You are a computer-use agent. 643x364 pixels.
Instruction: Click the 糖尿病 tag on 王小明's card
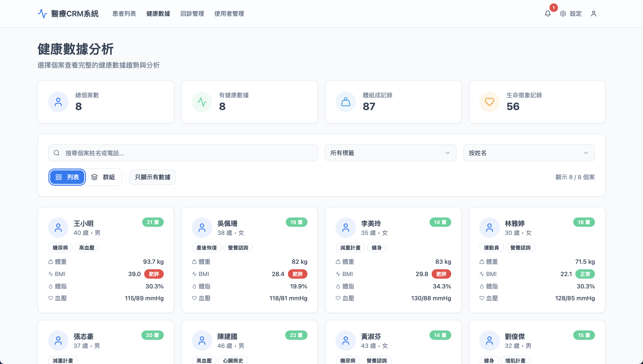[x=60, y=247]
